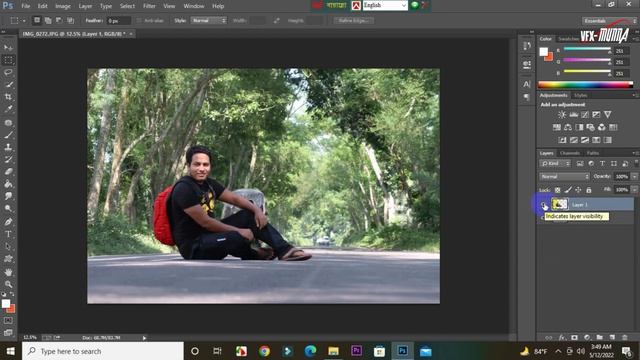The image size is (640, 360).
Task: Select the Rectangular Marquee tool
Action: click(8, 60)
